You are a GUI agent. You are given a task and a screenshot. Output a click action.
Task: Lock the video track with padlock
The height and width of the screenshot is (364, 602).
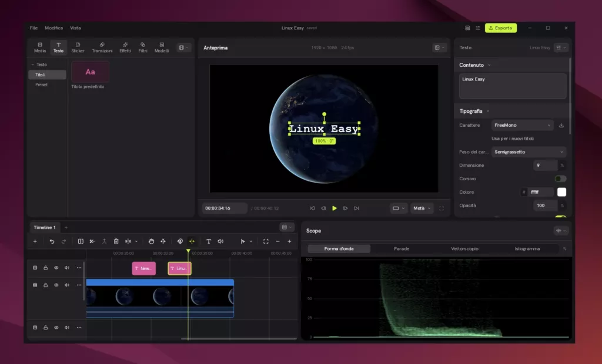click(46, 285)
